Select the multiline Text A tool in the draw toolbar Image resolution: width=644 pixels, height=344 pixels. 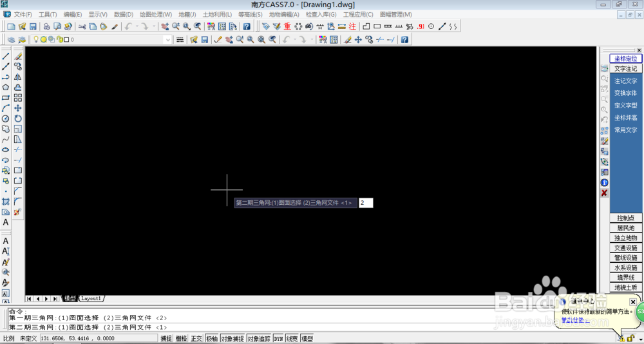click(x=6, y=222)
